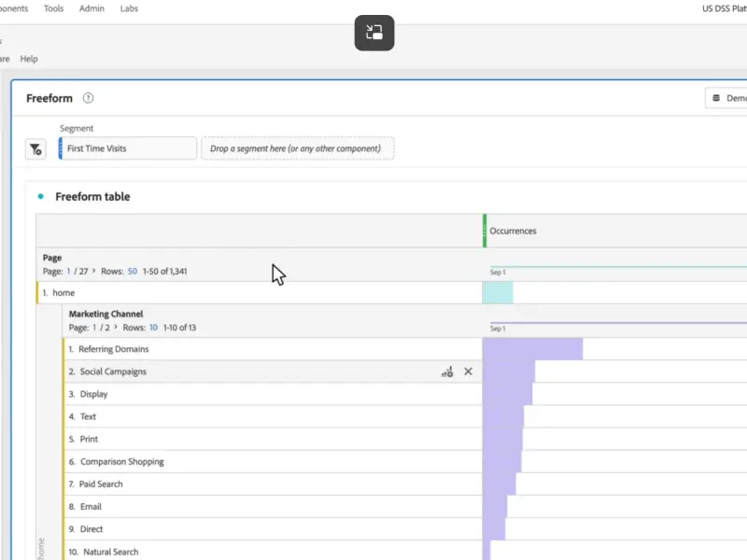Click the segment filter funnel icon

tap(35, 149)
